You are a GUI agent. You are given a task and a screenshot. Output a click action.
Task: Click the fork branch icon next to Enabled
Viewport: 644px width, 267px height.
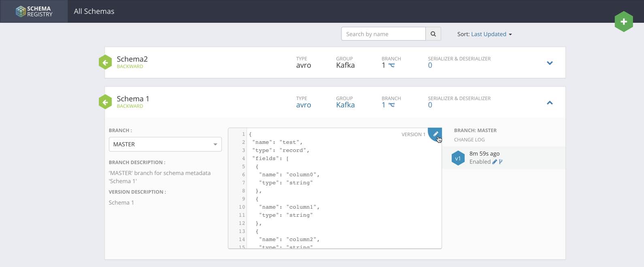click(x=501, y=162)
